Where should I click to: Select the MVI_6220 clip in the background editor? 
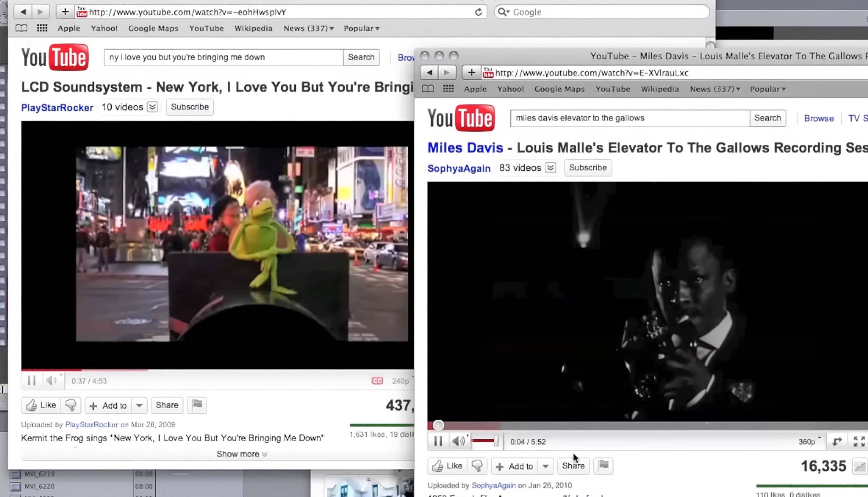tap(39, 486)
